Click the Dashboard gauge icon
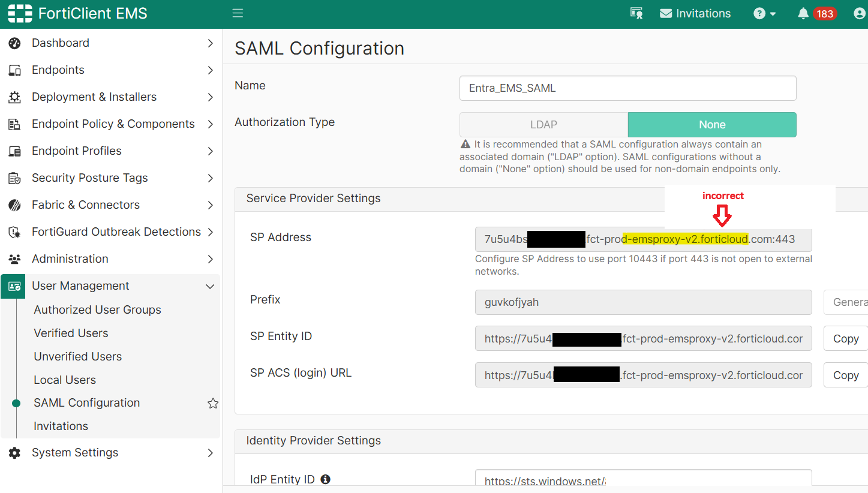Image resolution: width=868 pixels, height=493 pixels. pyautogui.click(x=14, y=43)
